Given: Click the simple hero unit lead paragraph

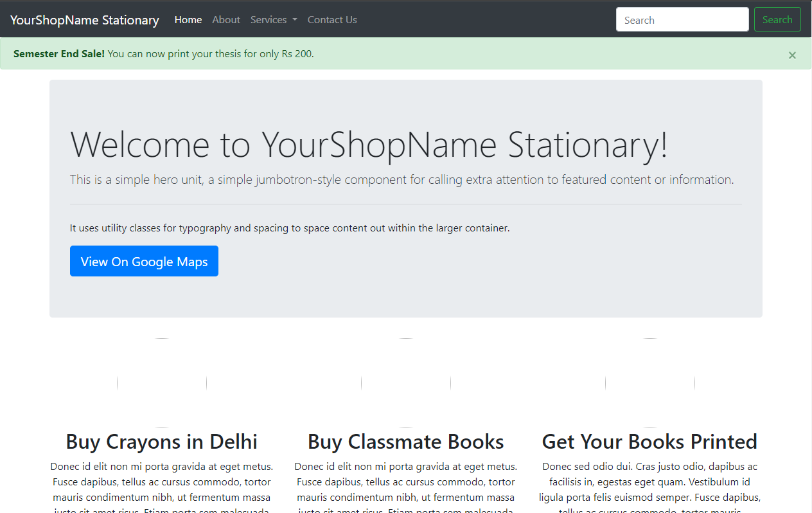Looking at the screenshot, I should click(402, 179).
